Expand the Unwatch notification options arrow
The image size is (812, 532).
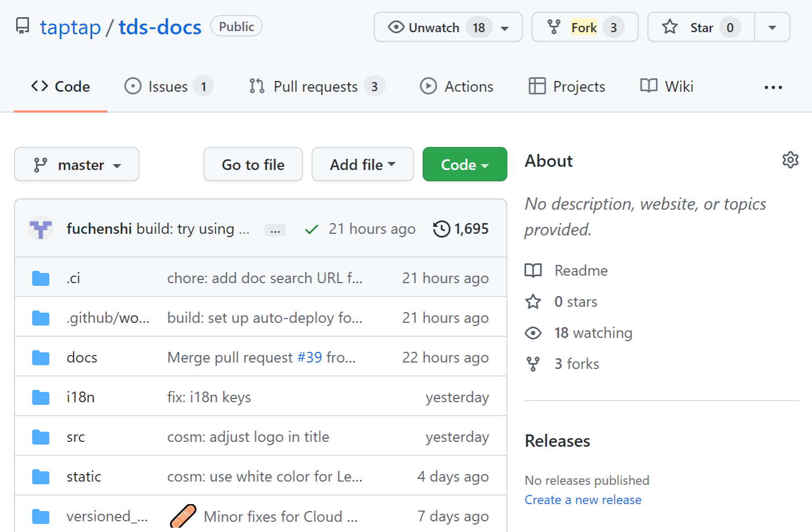pyautogui.click(x=504, y=28)
